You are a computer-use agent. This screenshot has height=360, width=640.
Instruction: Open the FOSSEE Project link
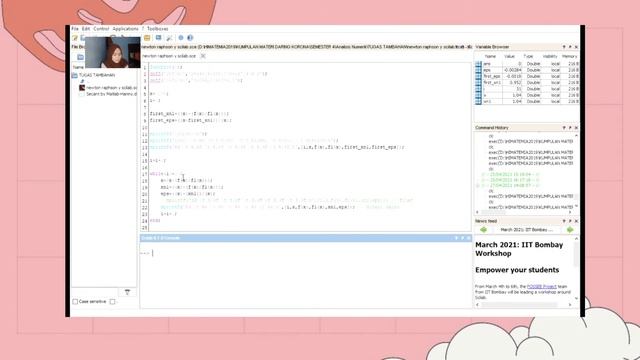[x=542, y=287]
